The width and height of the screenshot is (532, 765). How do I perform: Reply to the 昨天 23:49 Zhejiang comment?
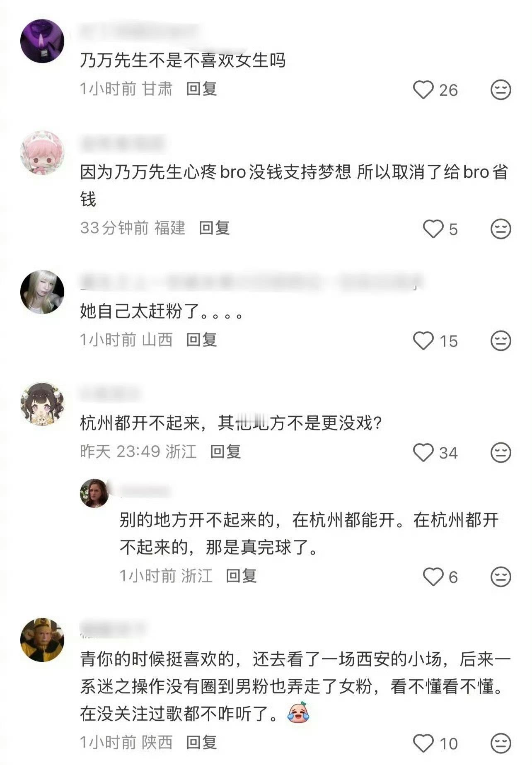[225, 451]
